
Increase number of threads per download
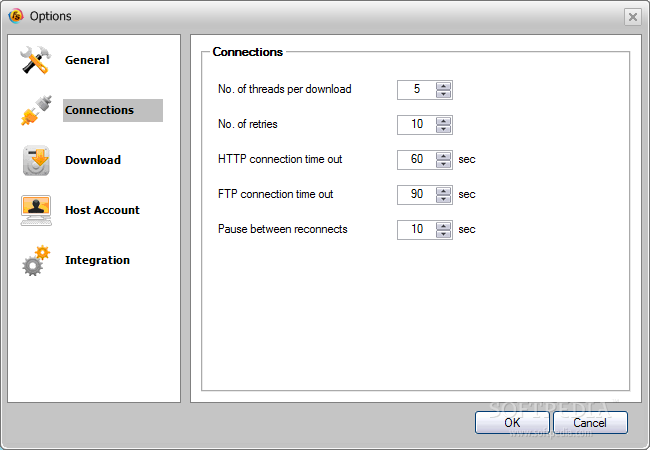(x=444, y=86)
